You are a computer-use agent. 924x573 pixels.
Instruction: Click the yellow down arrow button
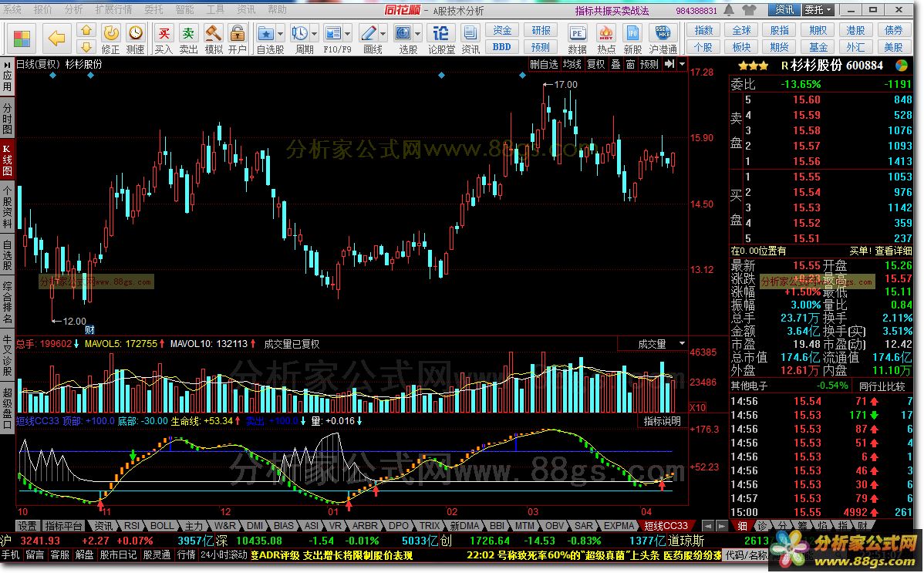tap(86, 46)
